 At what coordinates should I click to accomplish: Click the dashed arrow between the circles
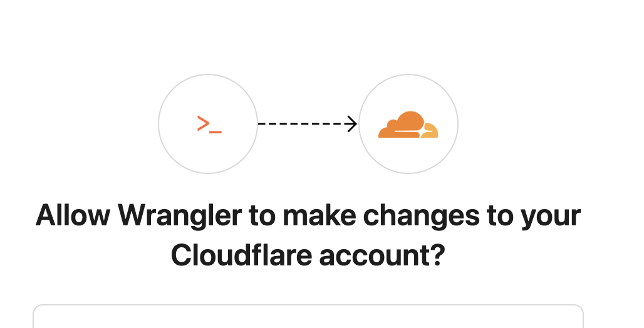[x=307, y=124]
